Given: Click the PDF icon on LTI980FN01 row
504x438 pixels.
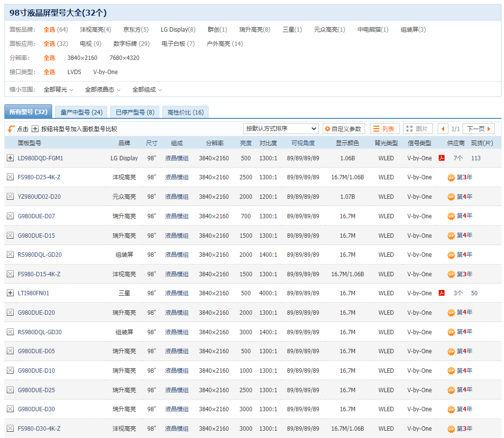Looking at the screenshot, I should (x=441, y=293).
